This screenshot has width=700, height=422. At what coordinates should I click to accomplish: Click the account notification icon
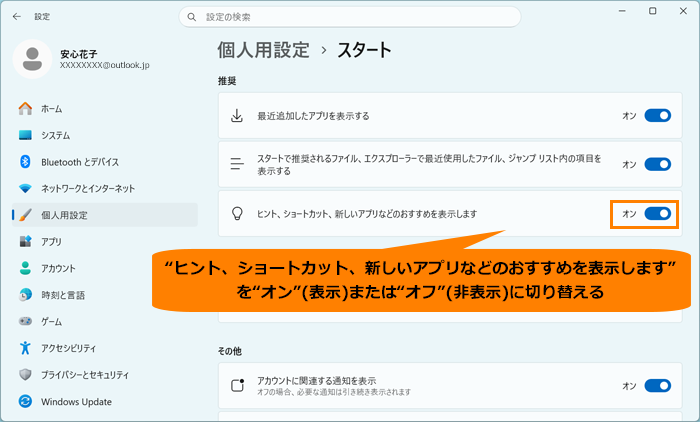238,385
